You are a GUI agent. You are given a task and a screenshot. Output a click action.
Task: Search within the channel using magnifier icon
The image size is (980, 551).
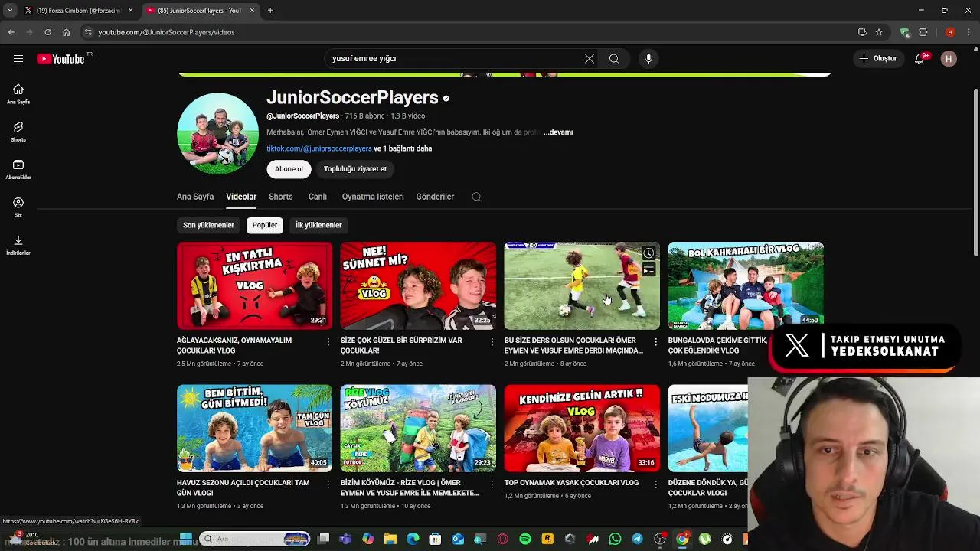pos(476,197)
